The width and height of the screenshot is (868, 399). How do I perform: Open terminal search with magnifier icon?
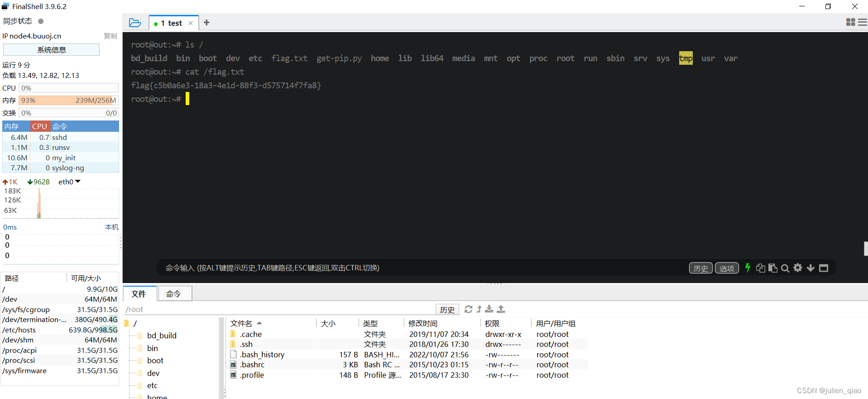[x=785, y=268]
